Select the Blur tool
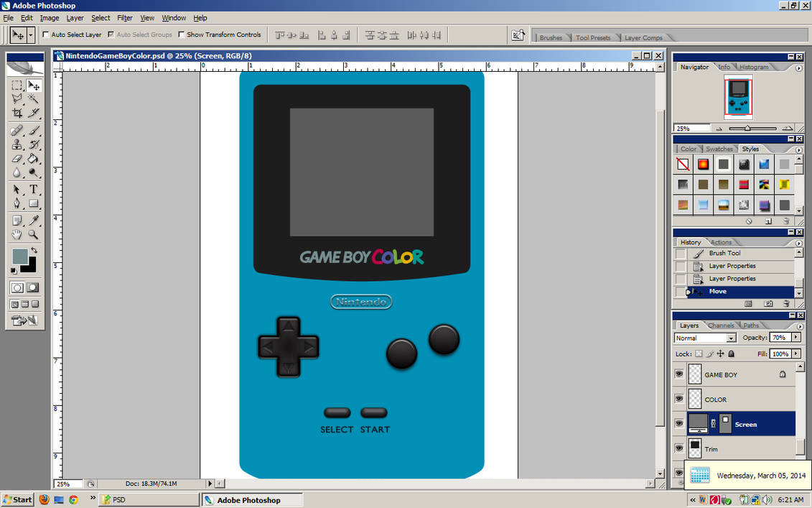The width and height of the screenshot is (812, 508). coord(17,172)
